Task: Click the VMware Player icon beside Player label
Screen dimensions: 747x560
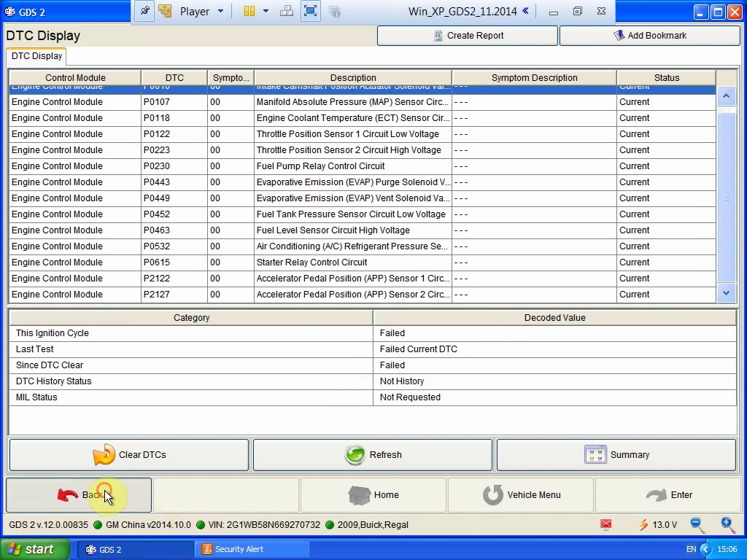Action: 165,11
